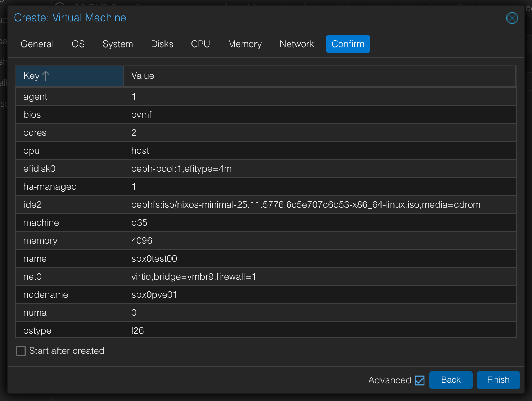Click Finish to create the VM
Viewport: 532px width, 401px height.
[498, 380]
